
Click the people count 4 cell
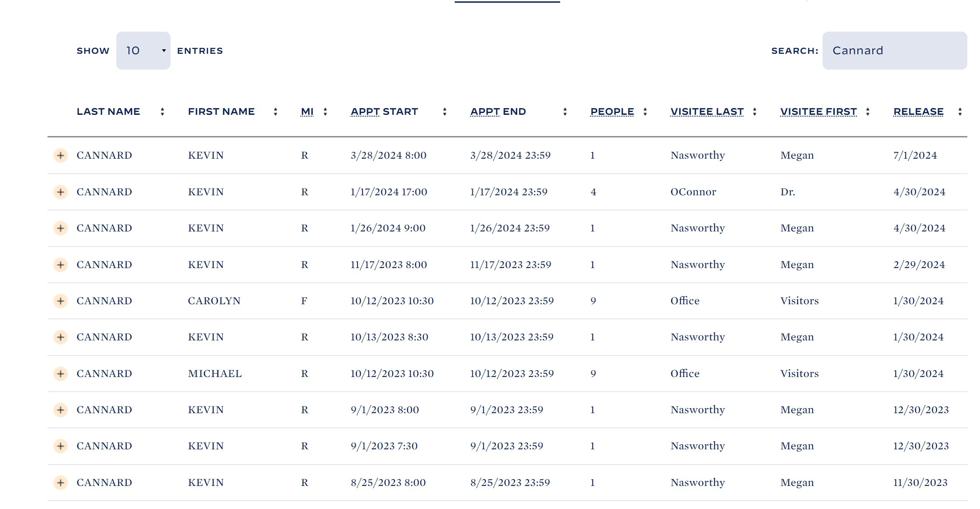point(593,192)
